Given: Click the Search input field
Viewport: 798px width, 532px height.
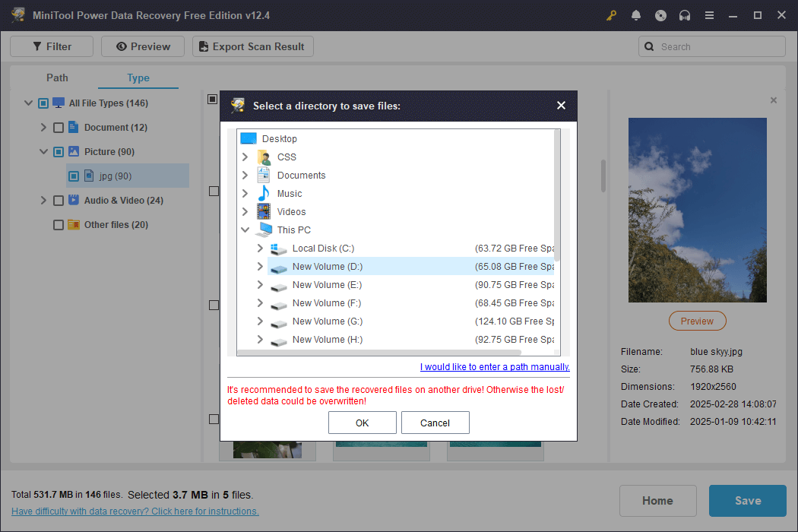Looking at the screenshot, I should (711, 46).
